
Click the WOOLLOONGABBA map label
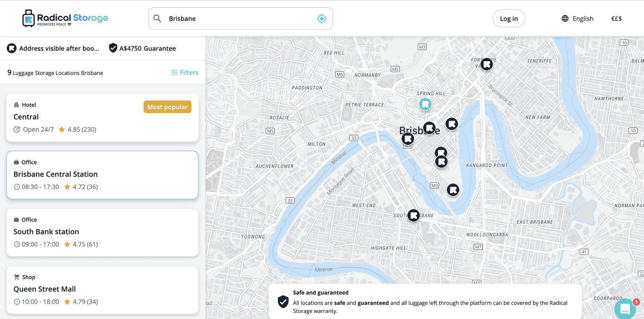487,235
